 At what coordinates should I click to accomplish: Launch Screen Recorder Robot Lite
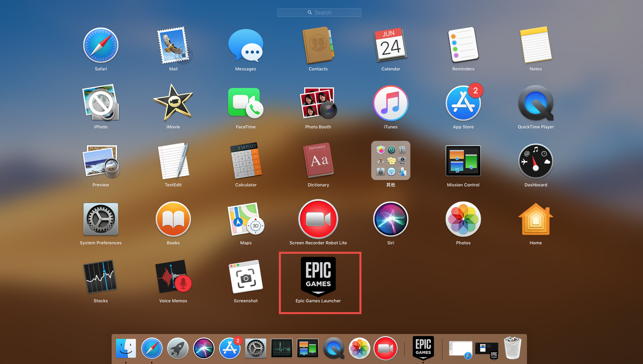[318, 219]
